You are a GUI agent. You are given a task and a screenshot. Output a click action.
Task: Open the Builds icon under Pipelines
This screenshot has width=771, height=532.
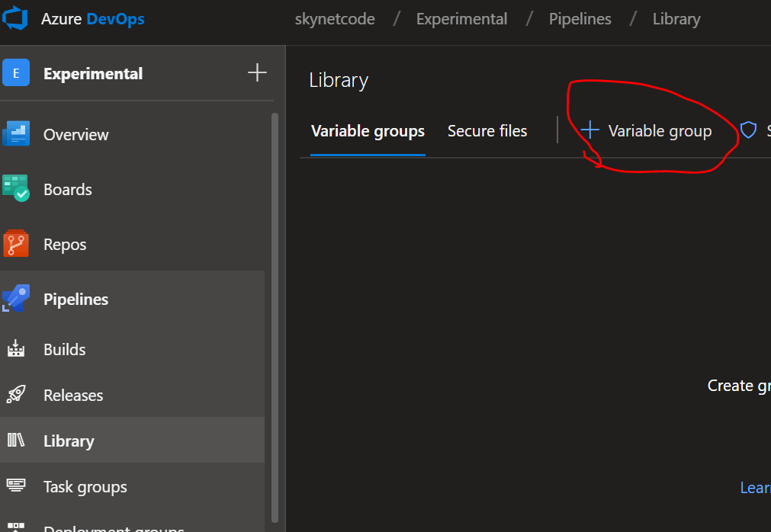click(x=15, y=349)
